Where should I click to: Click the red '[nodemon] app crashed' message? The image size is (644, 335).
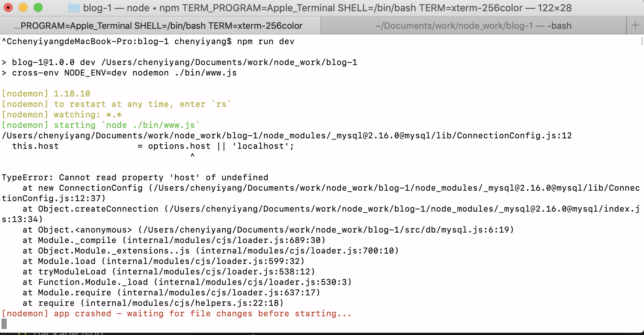pos(177,314)
